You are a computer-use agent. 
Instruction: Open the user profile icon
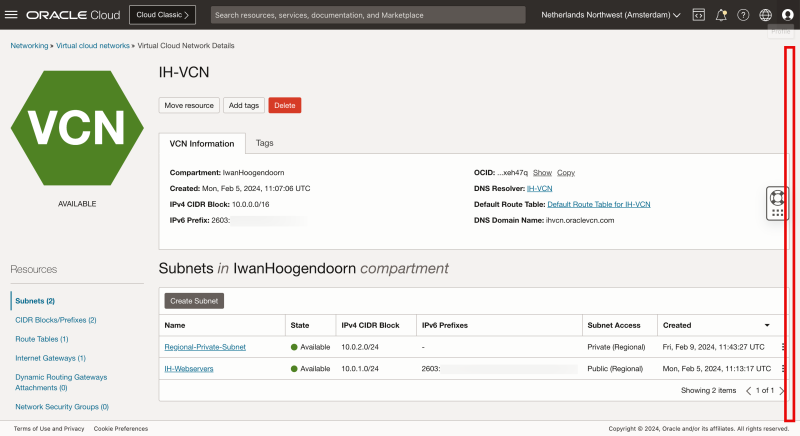tap(788, 15)
